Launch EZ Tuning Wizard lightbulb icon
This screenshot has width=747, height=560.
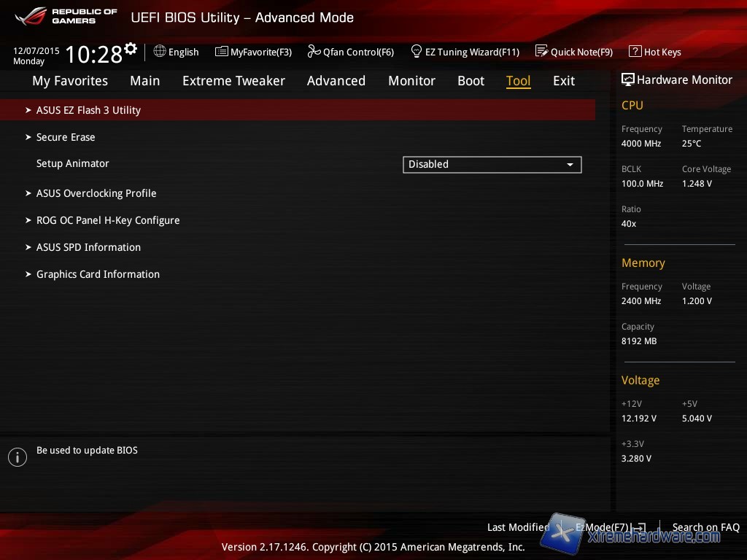pyautogui.click(x=417, y=51)
